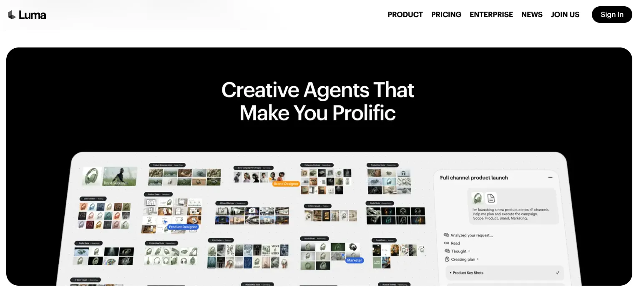Select the blue Product Designer cursor label
The height and width of the screenshot is (289, 644).
tap(183, 227)
